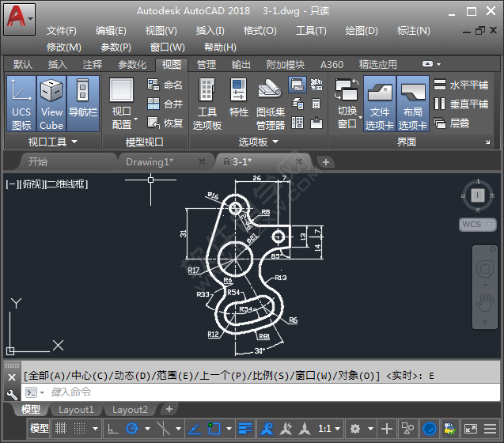Toggle grid display in status bar
The width and height of the screenshot is (504, 443).
(60, 428)
